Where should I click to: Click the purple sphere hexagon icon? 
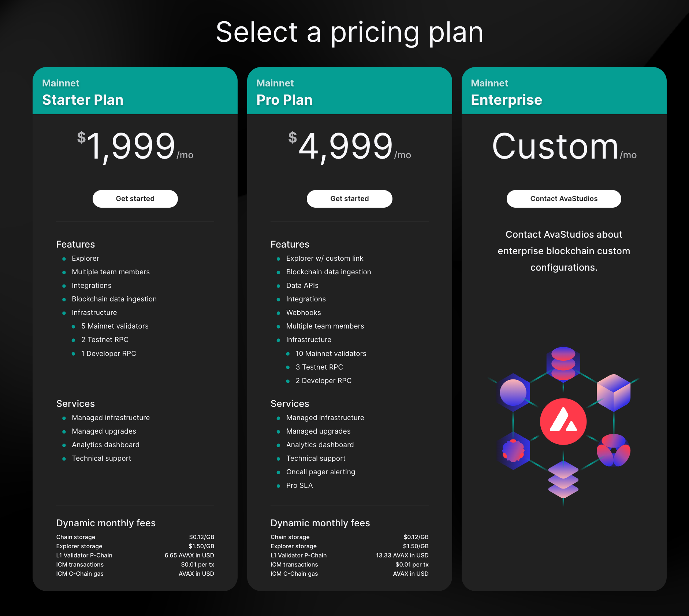coord(513,392)
